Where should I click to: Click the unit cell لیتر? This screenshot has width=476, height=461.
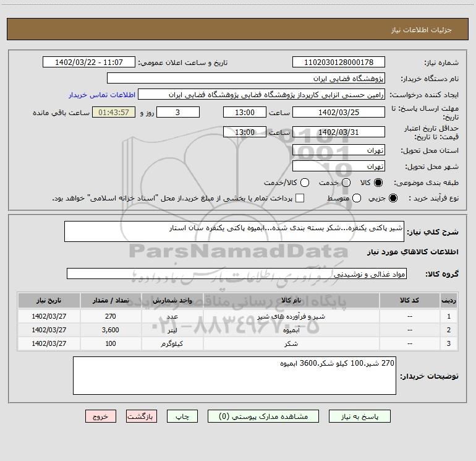click(x=172, y=330)
